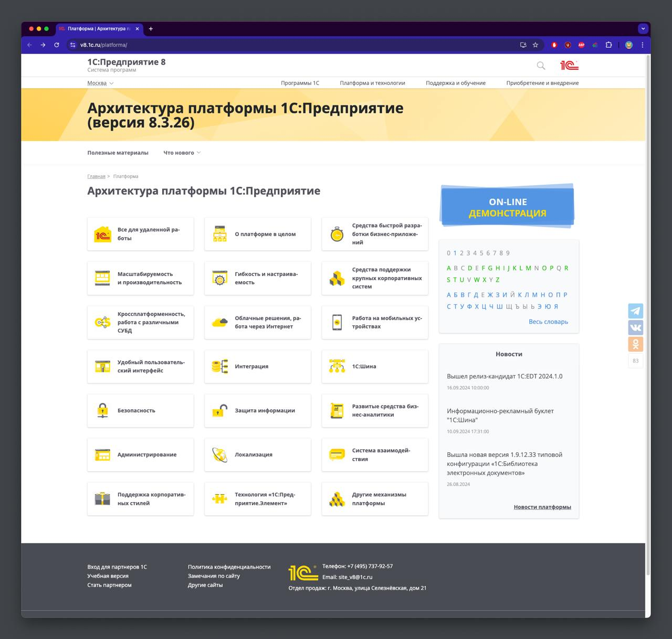Open Удобный пользовательский интерфейс card
Screen dimensions: 672x639
click(x=141, y=366)
